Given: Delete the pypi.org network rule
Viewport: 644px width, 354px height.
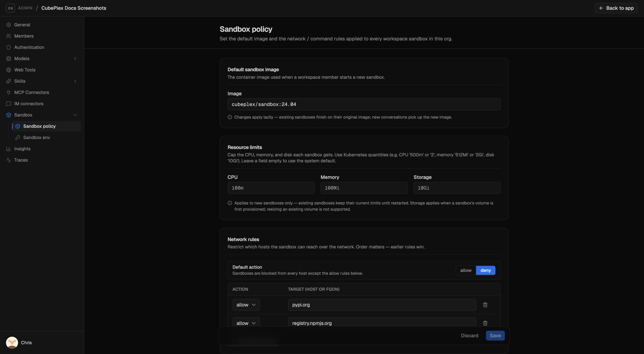Looking at the screenshot, I should click(x=485, y=305).
